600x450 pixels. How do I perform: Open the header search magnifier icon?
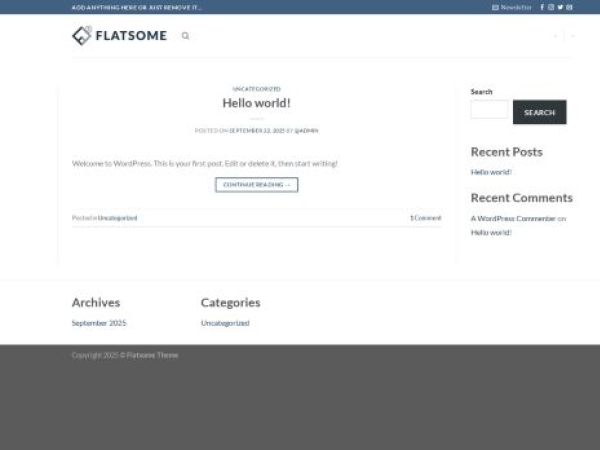coord(185,36)
